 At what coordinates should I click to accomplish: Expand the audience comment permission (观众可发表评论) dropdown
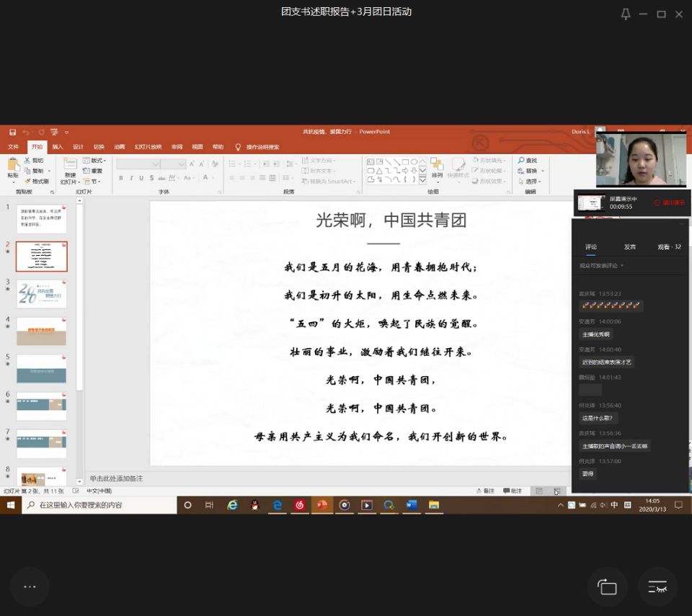(602, 266)
